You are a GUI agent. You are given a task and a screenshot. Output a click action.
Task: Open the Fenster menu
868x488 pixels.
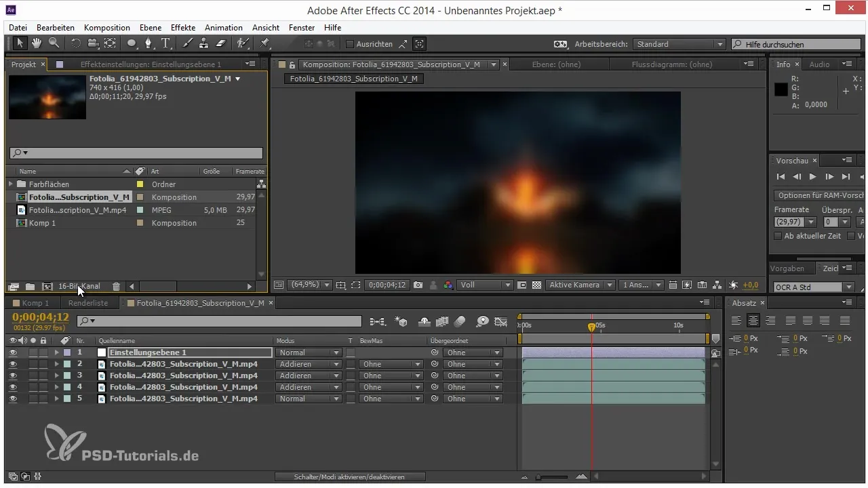click(302, 28)
